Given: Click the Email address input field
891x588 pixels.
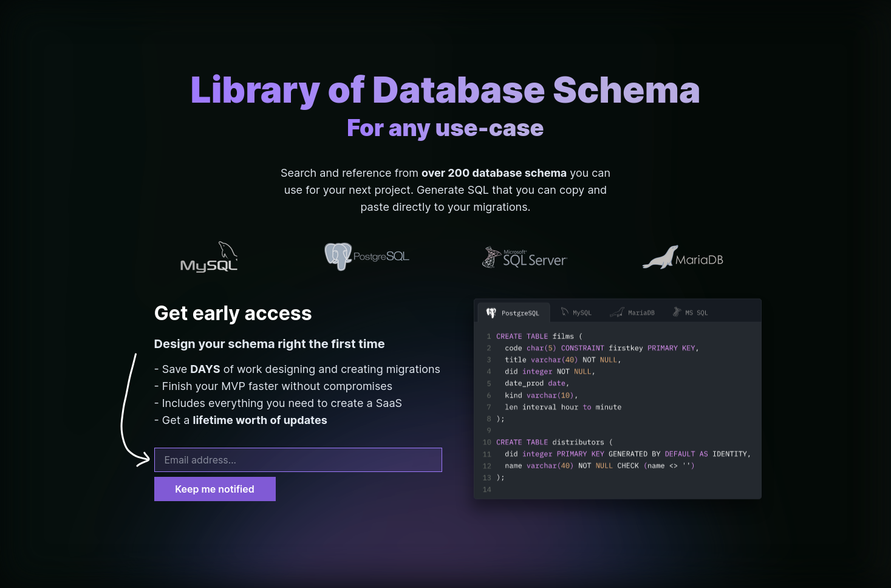Looking at the screenshot, I should click(298, 460).
